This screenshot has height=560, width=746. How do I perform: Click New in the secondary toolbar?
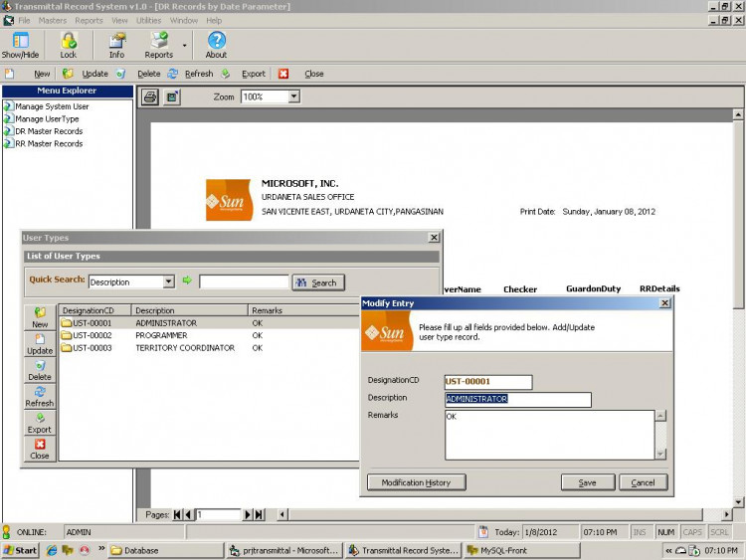[42, 74]
